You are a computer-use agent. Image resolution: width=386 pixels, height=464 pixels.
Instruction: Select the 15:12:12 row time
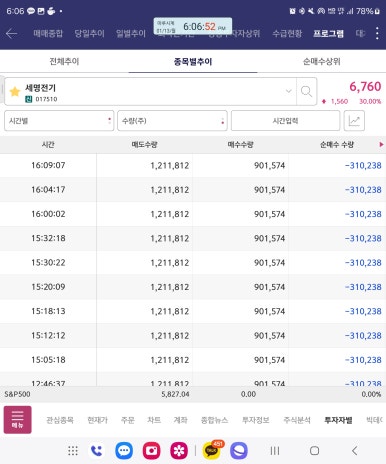48,336
